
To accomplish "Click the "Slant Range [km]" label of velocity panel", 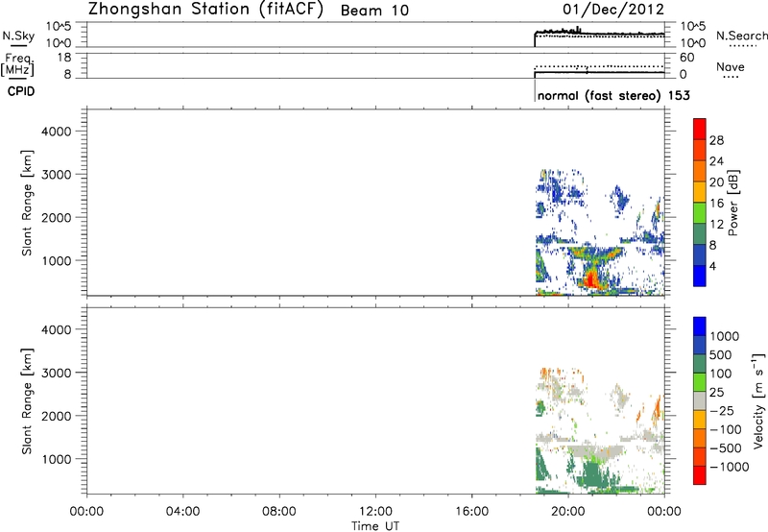I will (x=27, y=401).
